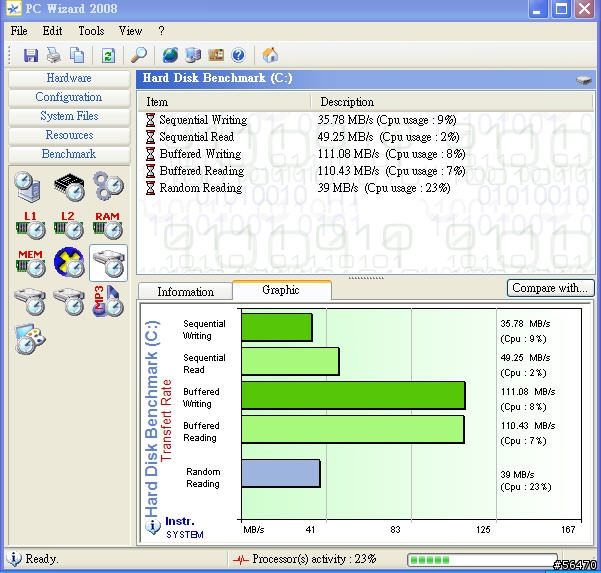Screen dimensions: 601x573
Task: Click the status bar info icon
Action: click(x=14, y=558)
